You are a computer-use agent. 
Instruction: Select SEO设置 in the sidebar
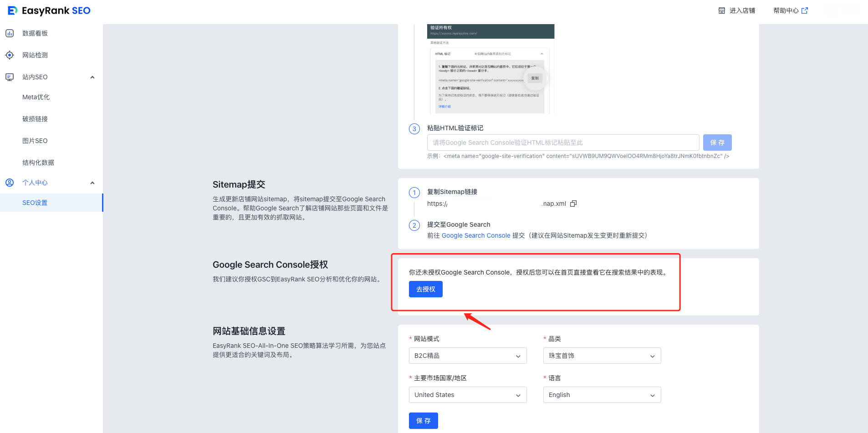[51, 203]
